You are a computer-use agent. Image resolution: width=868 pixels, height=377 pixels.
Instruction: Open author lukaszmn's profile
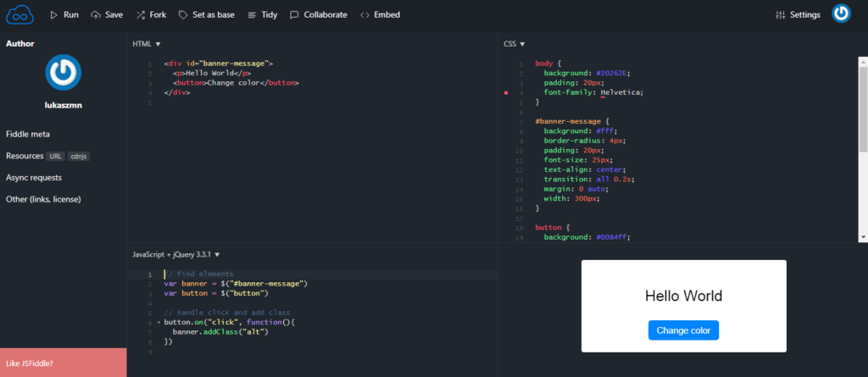[63, 105]
